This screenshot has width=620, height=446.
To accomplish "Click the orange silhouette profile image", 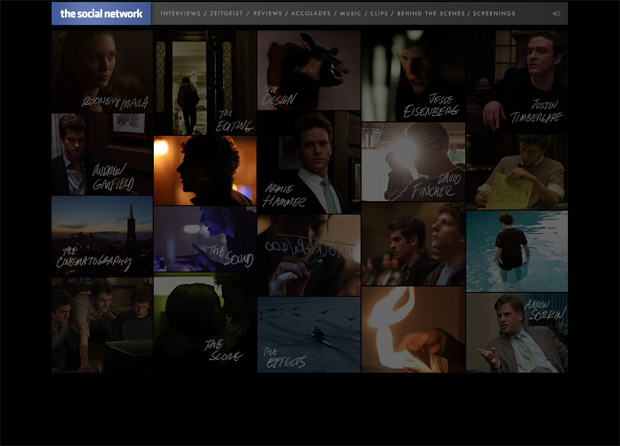I will point(205,170).
